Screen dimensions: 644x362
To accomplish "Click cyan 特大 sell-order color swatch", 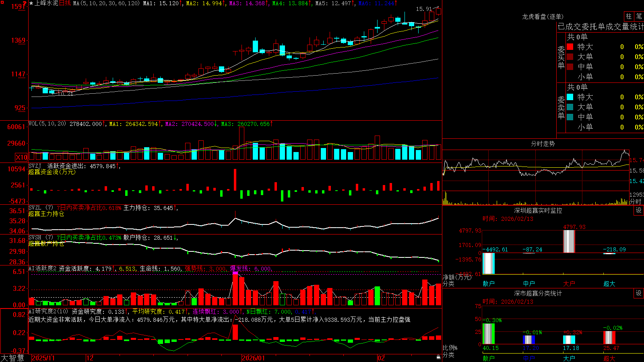I will tap(570, 97).
